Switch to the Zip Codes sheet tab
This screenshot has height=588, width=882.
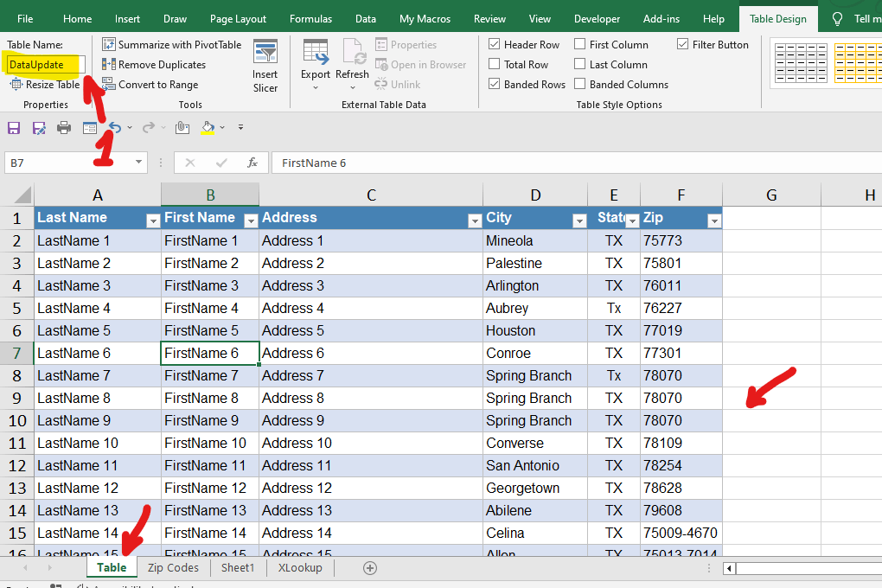(x=173, y=568)
